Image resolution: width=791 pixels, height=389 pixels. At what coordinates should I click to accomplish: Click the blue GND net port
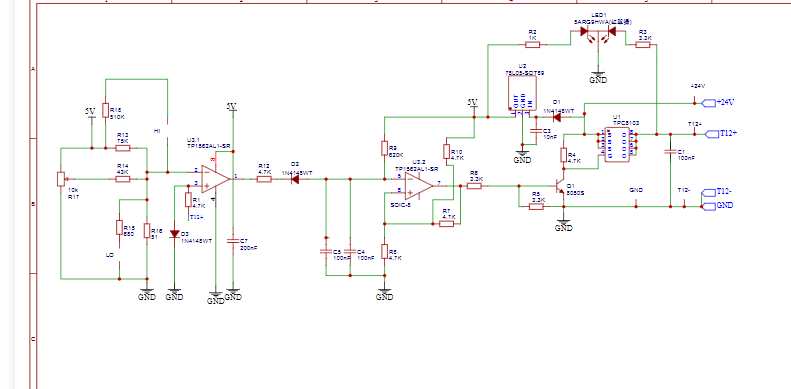pyautogui.click(x=717, y=206)
